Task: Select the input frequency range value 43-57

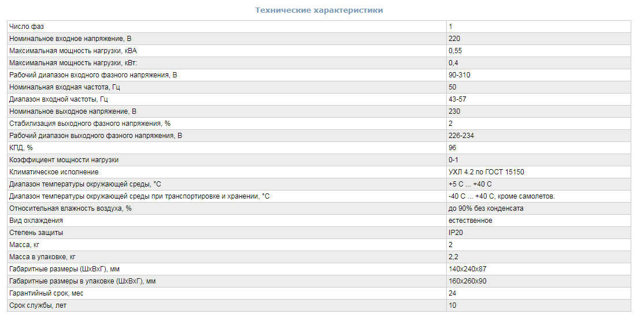Action: [x=457, y=99]
